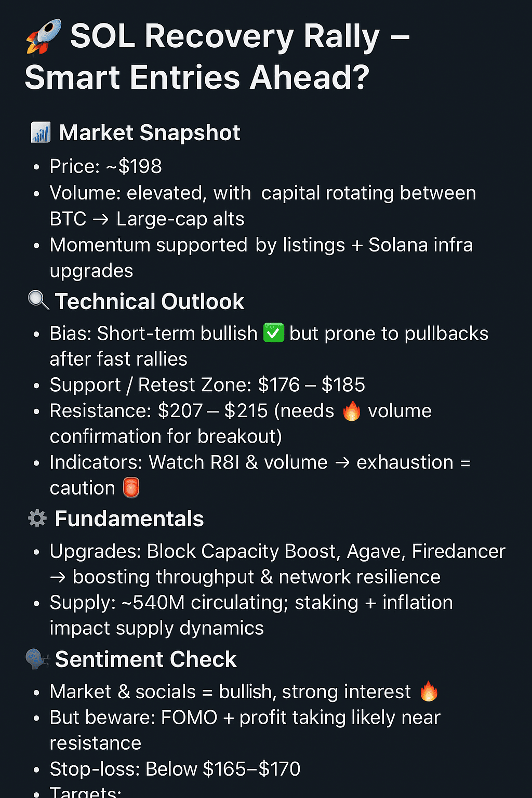This screenshot has width=532, height=798.
Task: Click the Targets bullet at the bottom
Action: coord(86,792)
